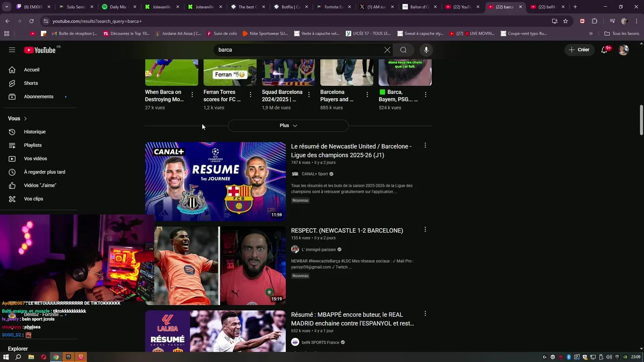Expand the Vous section chevron
Viewport: 644px width, 362px height.
[x=25, y=119]
